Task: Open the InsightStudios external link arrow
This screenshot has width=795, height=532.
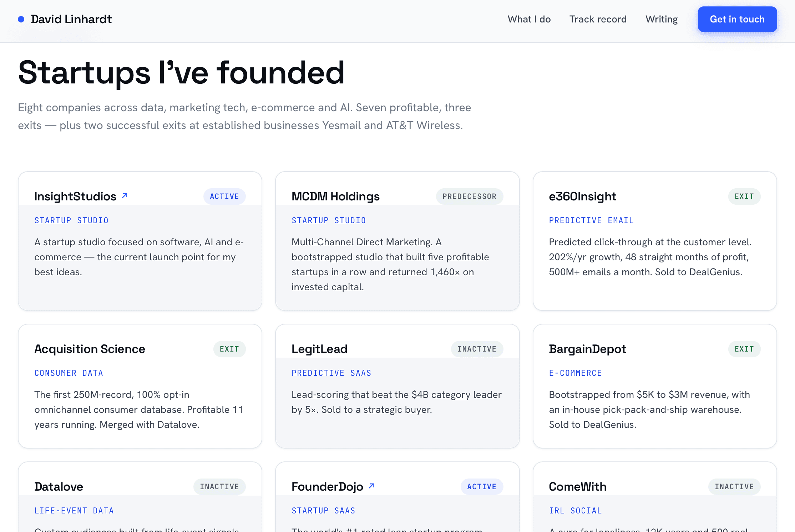Action: click(125, 196)
